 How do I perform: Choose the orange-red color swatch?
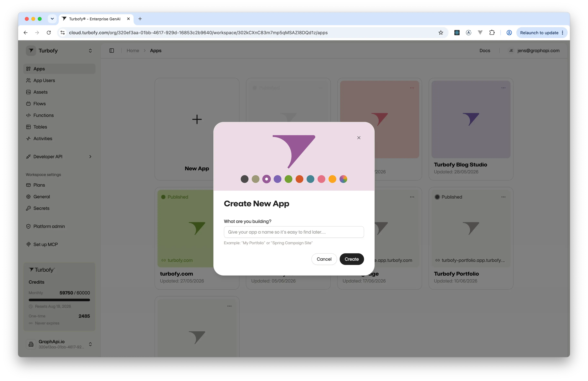coord(299,179)
